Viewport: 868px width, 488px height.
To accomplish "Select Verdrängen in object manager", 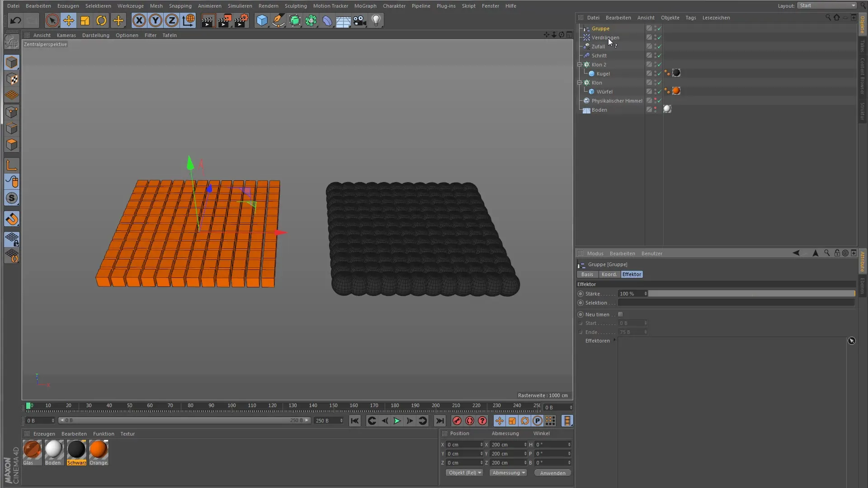I will click(x=605, y=38).
